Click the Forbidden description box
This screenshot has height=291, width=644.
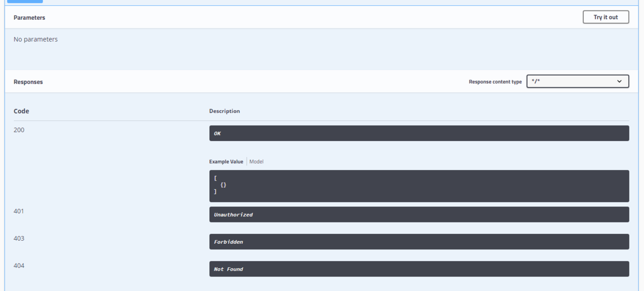(419, 242)
